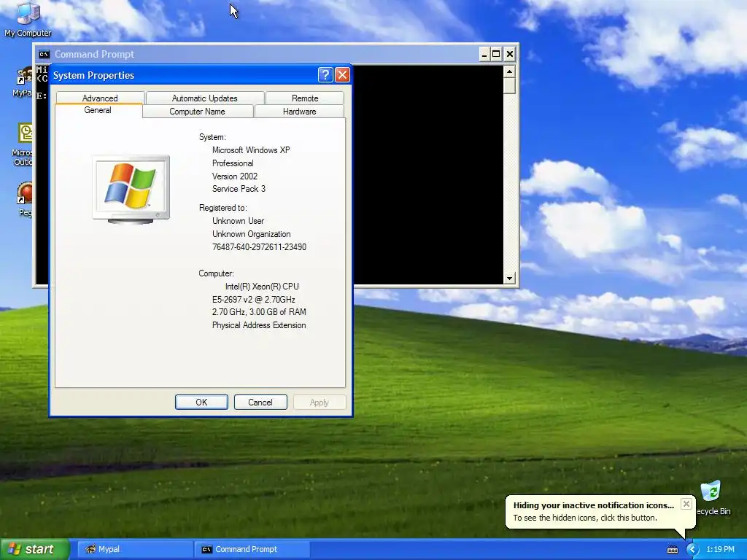Click the 2.70 GHz, 3.00 GB of RAM text
This screenshot has width=747, height=560.
[259, 312]
